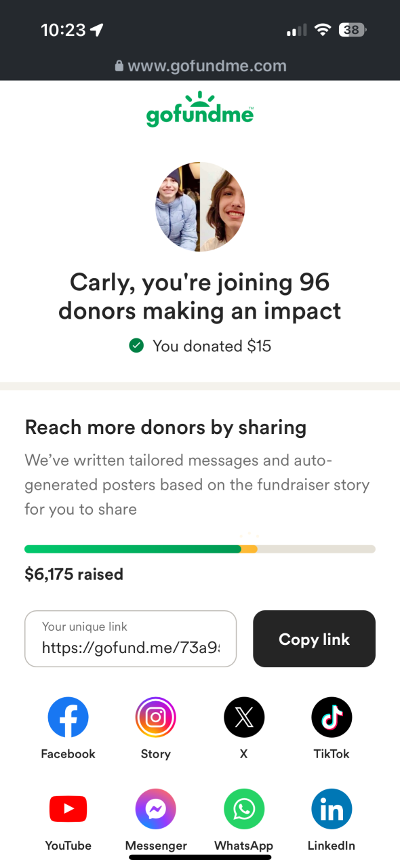Send link through WhatsApp

click(244, 809)
